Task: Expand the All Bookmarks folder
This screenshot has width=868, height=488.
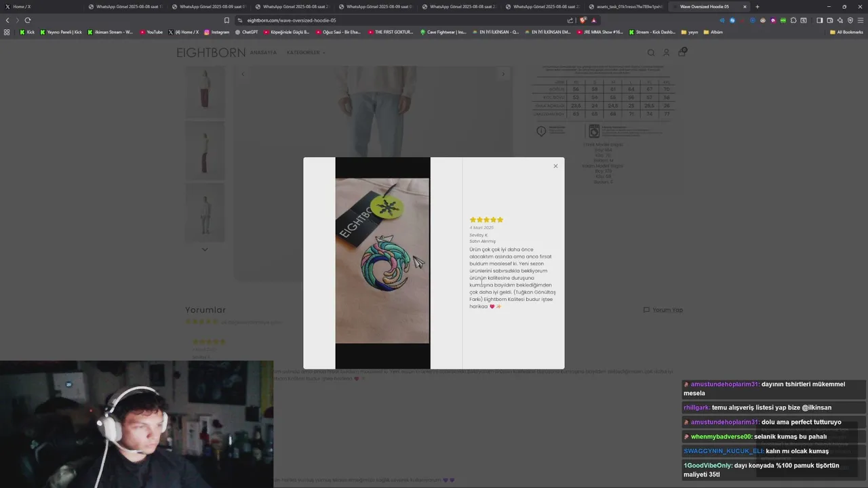Action: (846, 32)
